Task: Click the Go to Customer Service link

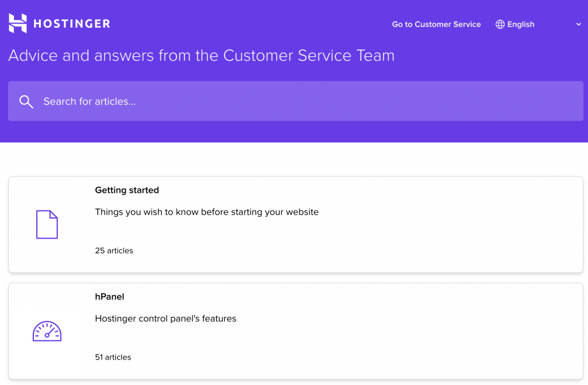Action: click(x=436, y=24)
